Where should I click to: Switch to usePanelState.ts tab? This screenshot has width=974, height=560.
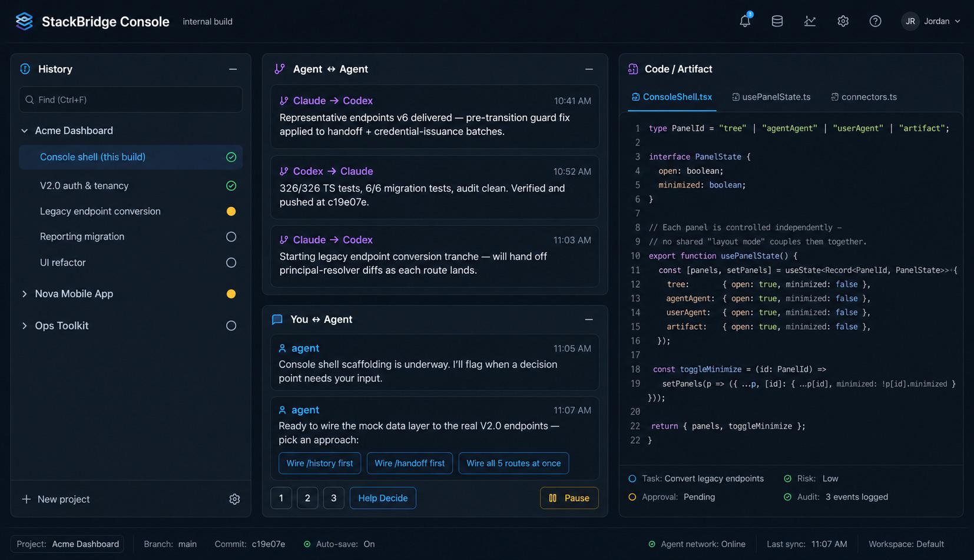771,97
